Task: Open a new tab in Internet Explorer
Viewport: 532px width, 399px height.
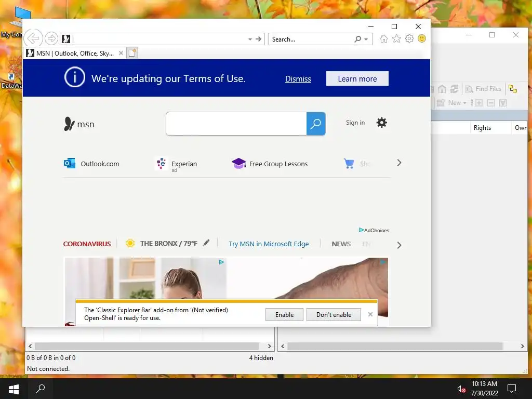Action: pyautogui.click(x=132, y=53)
